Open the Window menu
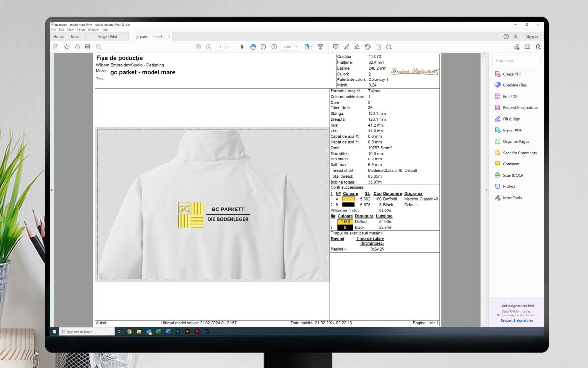The width and height of the screenshot is (588, 368). point(93,30)
